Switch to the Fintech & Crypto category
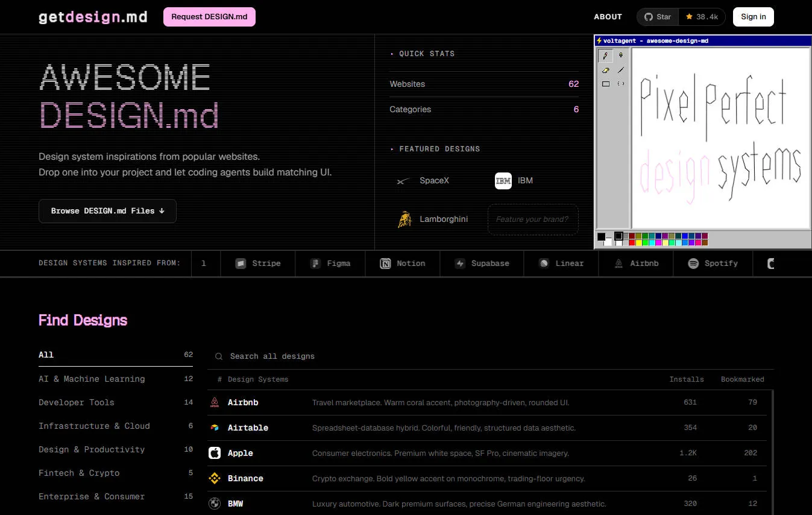Viewport: 812px width, 515px height. tap(79, 473)
